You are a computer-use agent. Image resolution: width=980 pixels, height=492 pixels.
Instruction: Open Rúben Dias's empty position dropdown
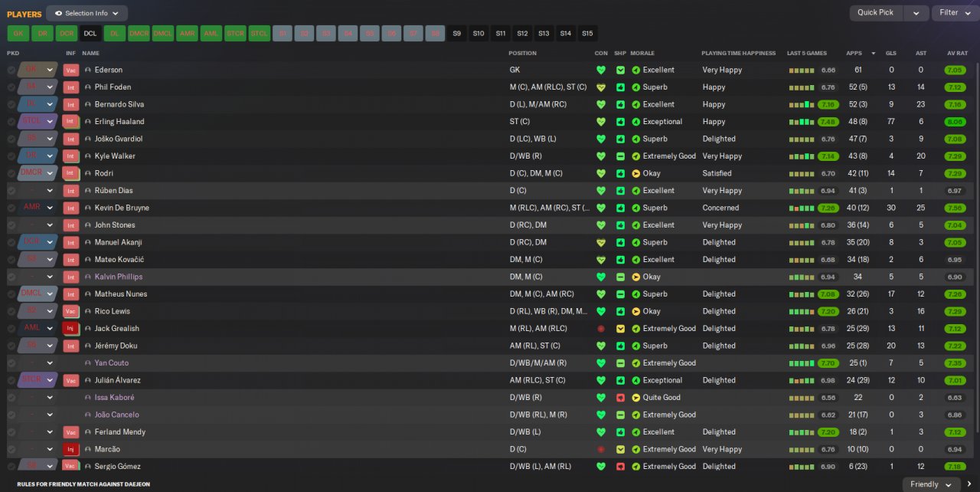tap(50, 191)
